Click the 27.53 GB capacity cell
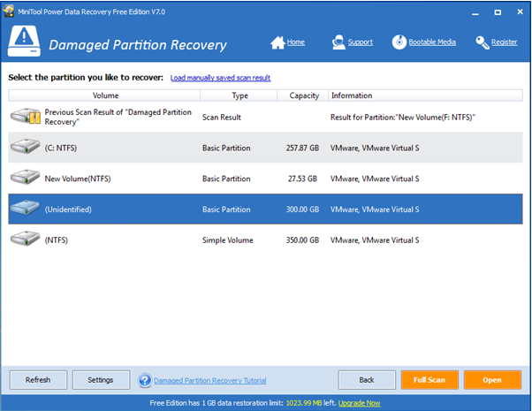 click(302, 179)
